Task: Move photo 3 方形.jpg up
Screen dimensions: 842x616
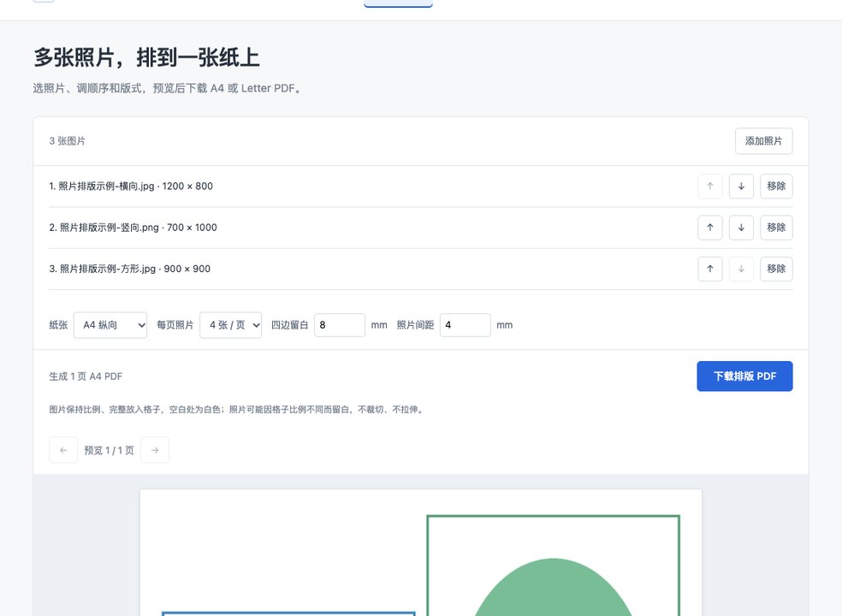Action: [x=710, y=269]
